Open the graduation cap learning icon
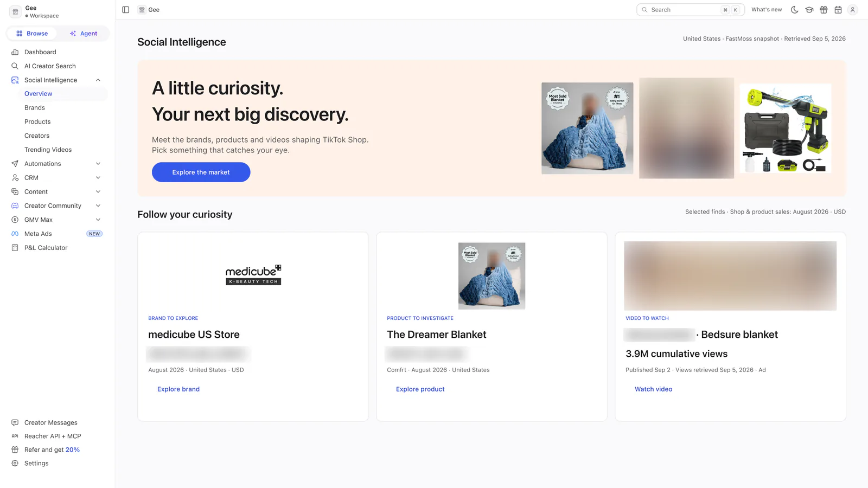Viewport: 868px width, 488px height. coord(809,10)
